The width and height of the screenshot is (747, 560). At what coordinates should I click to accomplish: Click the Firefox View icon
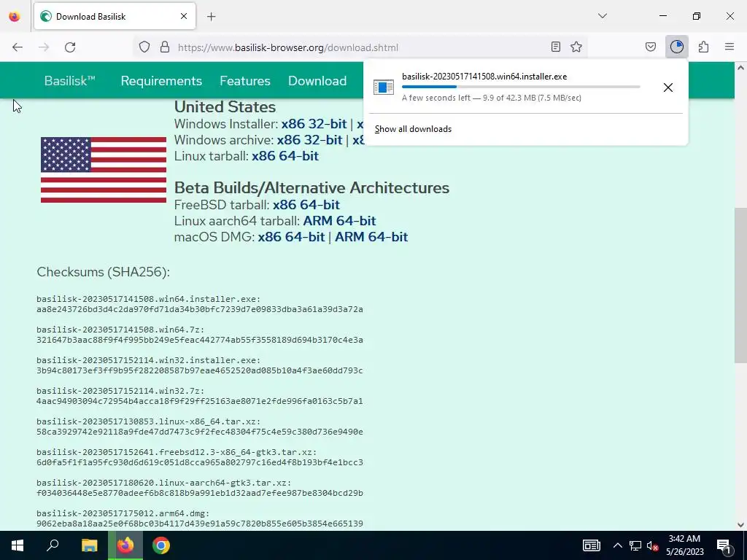(x=15, y=17)
